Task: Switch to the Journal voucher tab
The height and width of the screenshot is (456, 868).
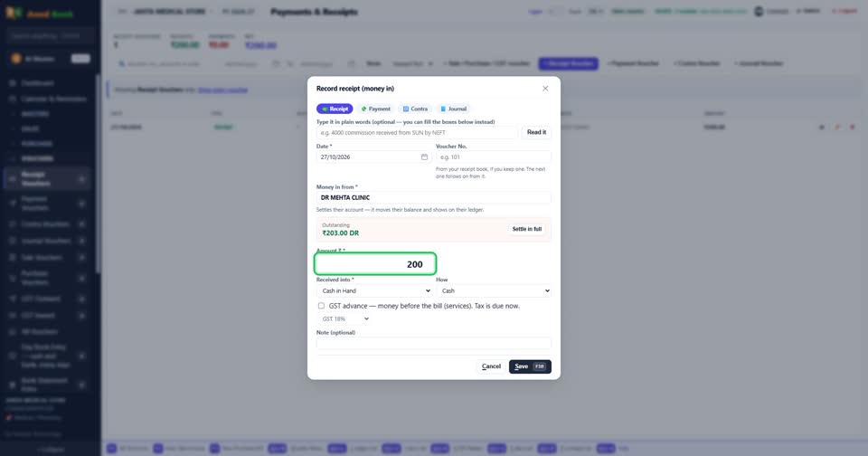Action: tap(453, 109)
